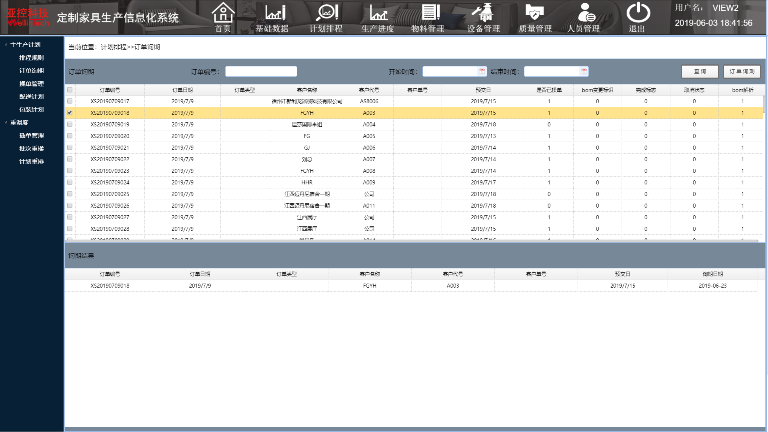Open the 首页 home icon

click(x=223, y=12)
